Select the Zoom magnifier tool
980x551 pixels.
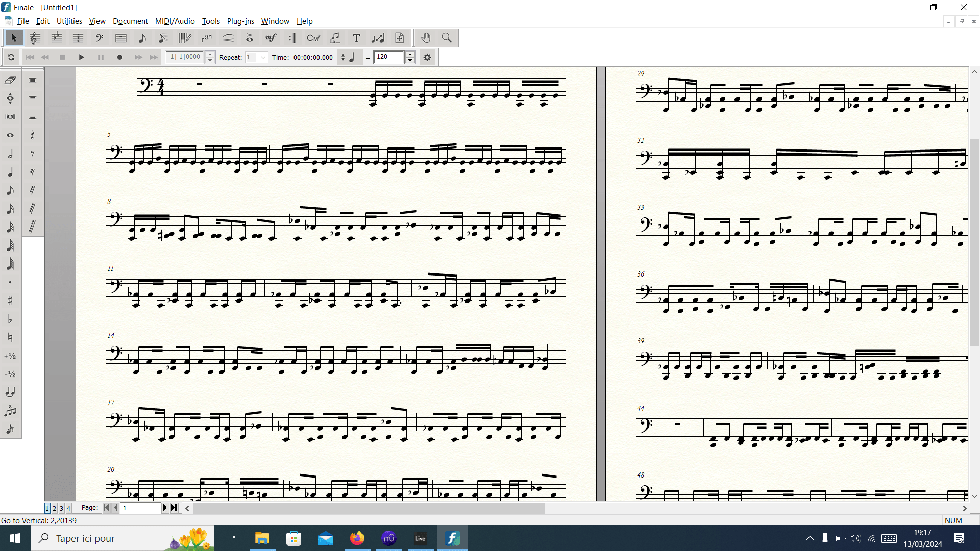[x=447, y=38]
